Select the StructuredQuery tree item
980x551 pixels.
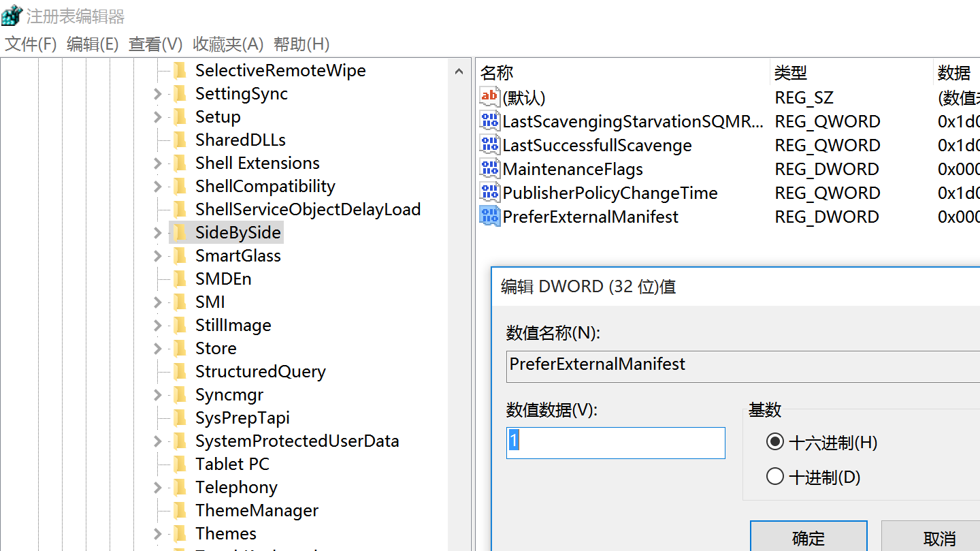tap(260, 372)
